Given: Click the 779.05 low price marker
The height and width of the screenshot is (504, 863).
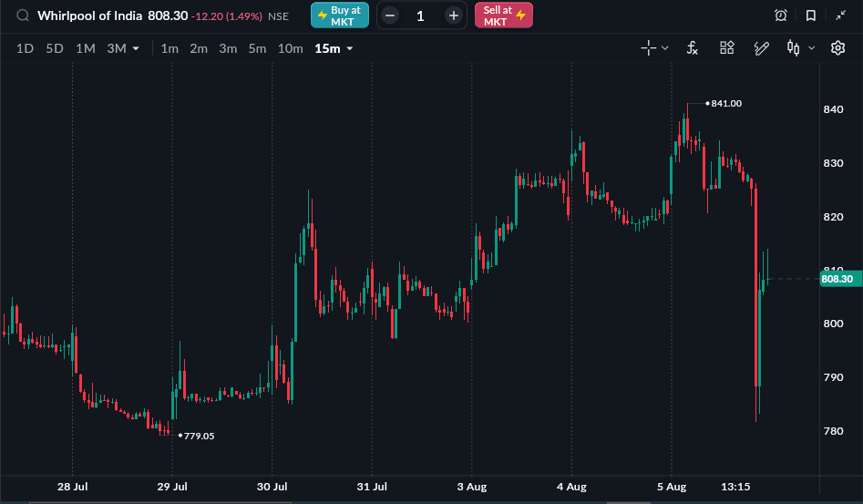Looking at the screenshot, I should 197,436.
